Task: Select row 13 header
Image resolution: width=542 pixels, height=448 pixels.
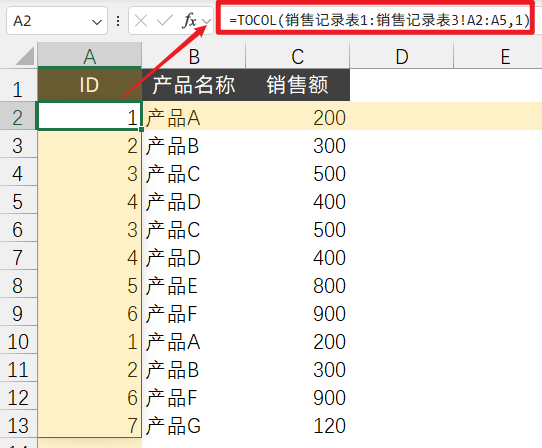Action: pyautogui.click(x=18, y=424)
